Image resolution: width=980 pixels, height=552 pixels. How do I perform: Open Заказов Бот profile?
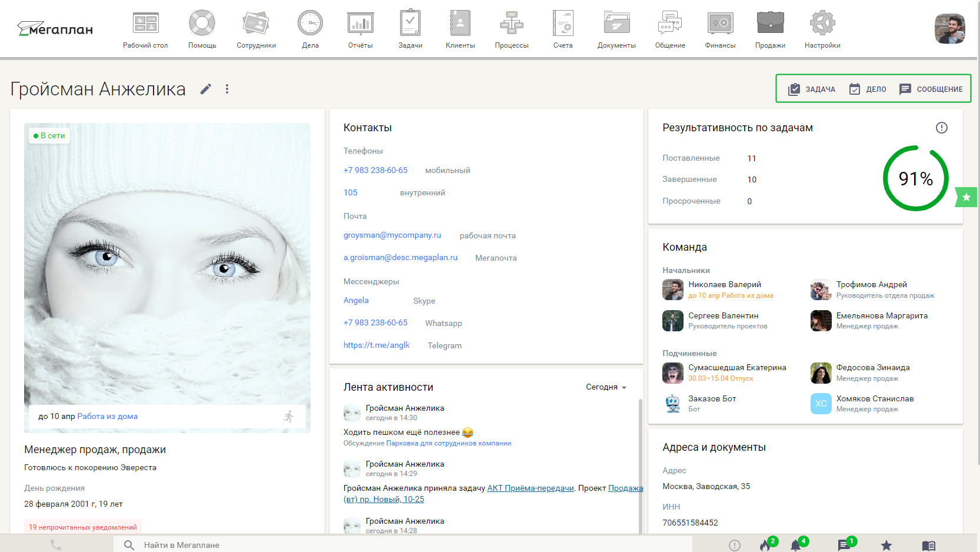pos(712,398)
